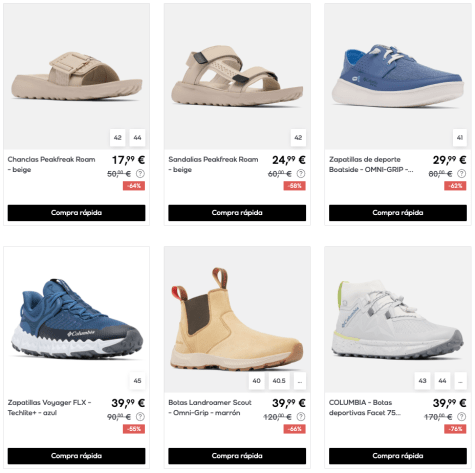The image size is (475, 473).
Task: Open COLUMBIA Botas deportivas Facet 75 link
Action: click(x=365, y=408)
